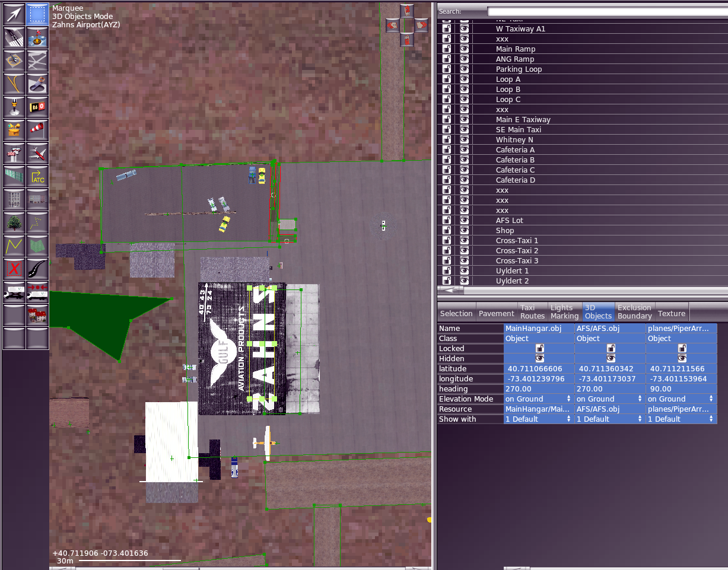Hide the Parking Loop layer

[464, 69]
